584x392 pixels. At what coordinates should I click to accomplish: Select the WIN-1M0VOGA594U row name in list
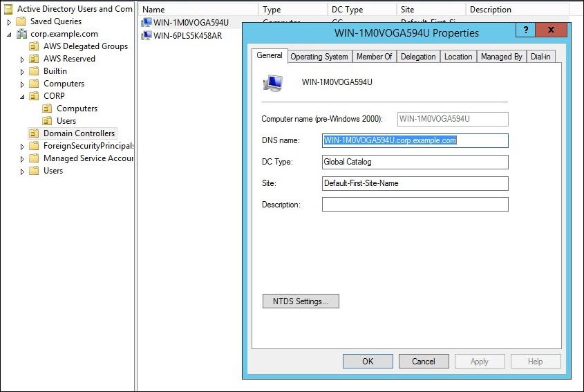click(191, 22)
